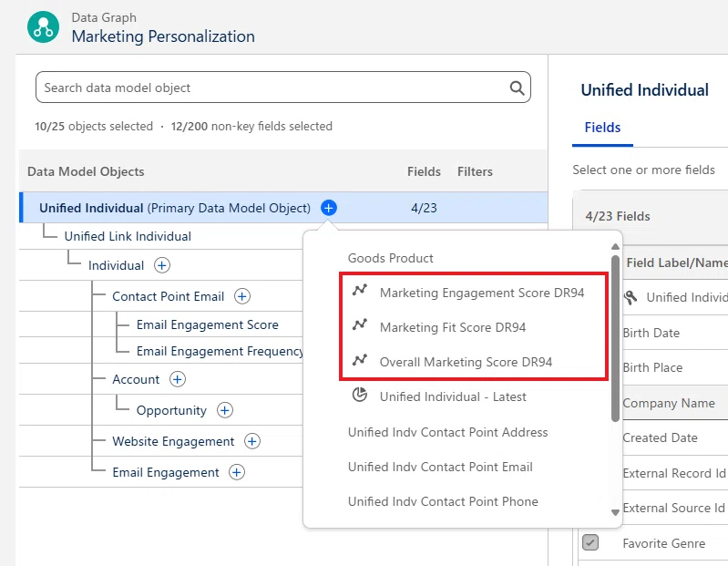Choose Overall Marketing Score DR94
This screenshot has width=728, height=566.
(467, 362)
